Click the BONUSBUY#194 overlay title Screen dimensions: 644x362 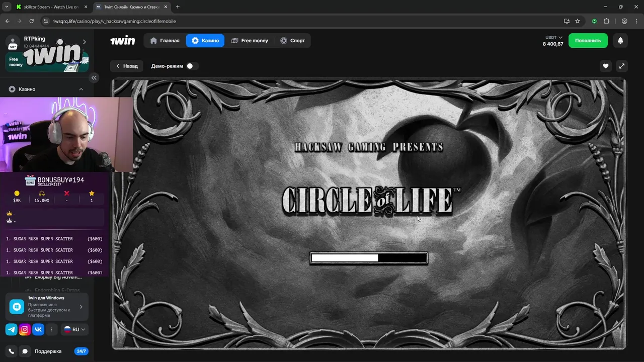pyautogui.click(x=61, y=179)
